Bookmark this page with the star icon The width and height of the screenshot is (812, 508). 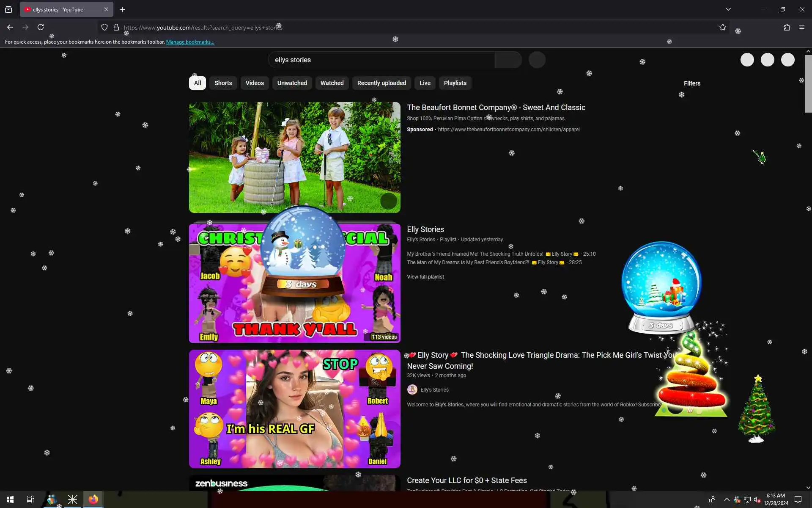pyautogui.click(x=722, y=27)
